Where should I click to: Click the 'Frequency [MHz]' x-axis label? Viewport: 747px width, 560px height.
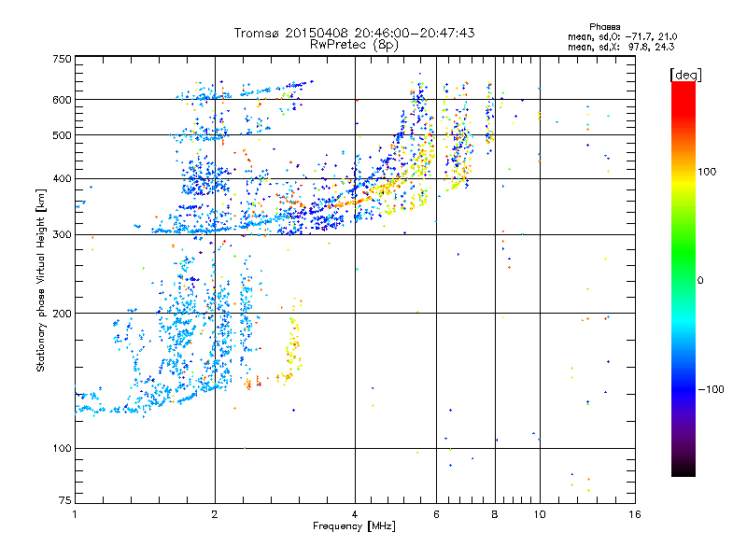pyautogui.click(x=354, y=526)
